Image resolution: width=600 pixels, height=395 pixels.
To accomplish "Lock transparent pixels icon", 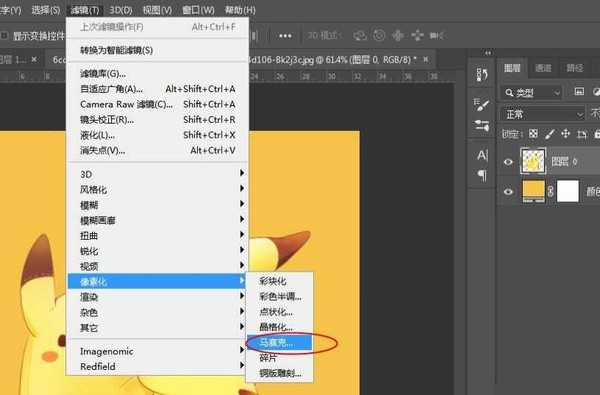I will click(x=533, y=134).
